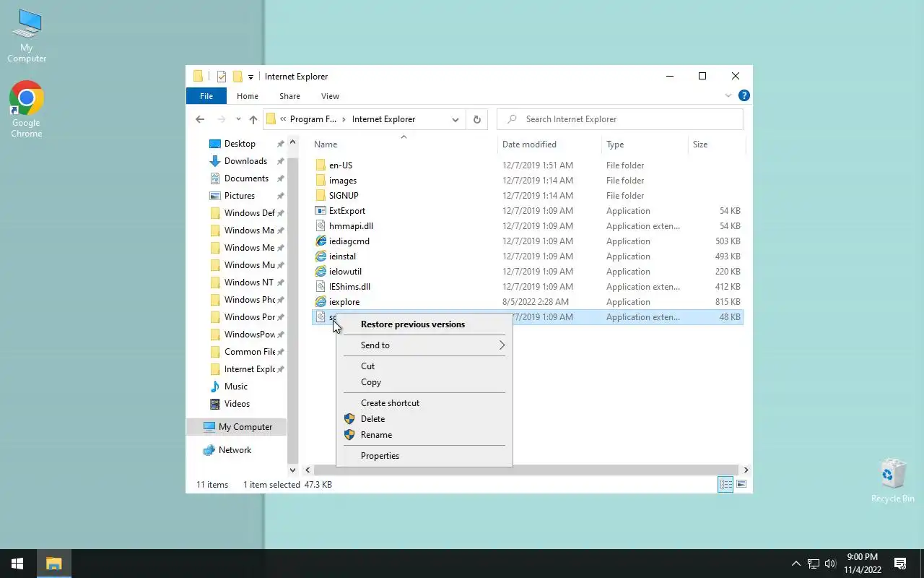The image size is (924, 578).
Task: Open Customize Quick Access Toolbar dropdown
Action: click(250, 77)
